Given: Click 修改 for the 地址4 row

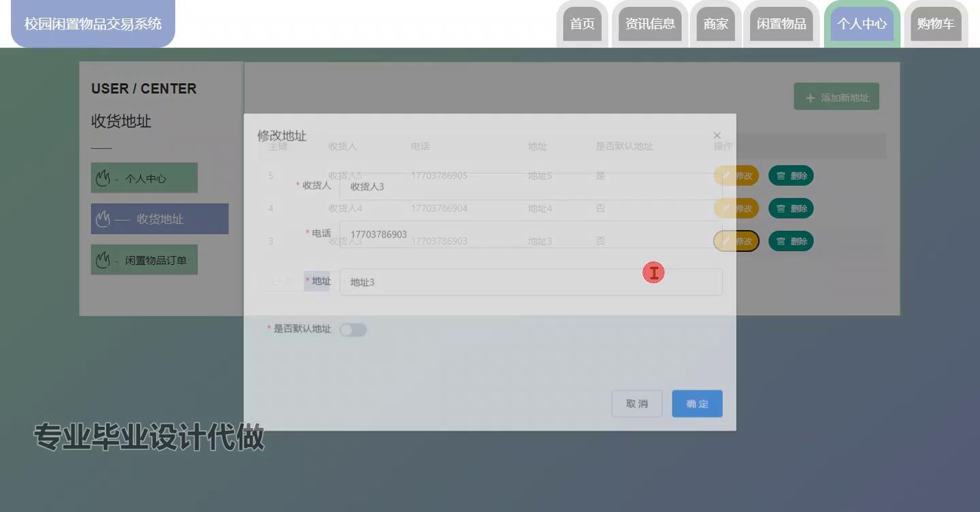Looking at the screenshot, I should pos(736,208).
